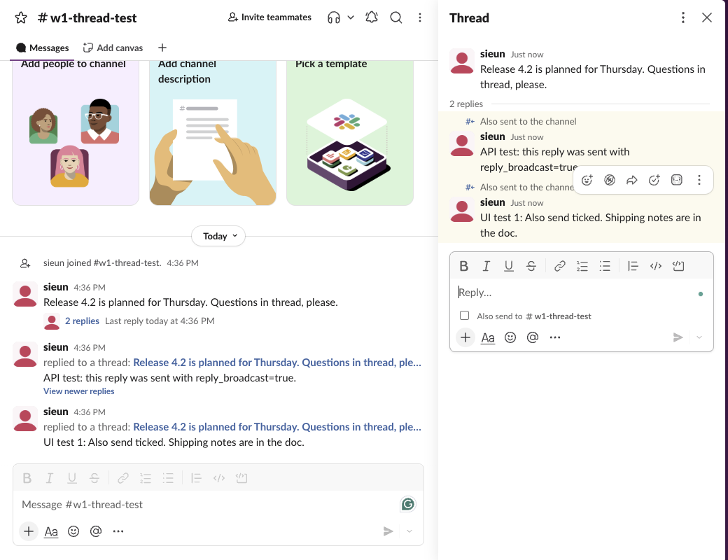Toggle underline in thread reply composer
The width and height of the screenshot is (728, 560).
tap(509, 266)
